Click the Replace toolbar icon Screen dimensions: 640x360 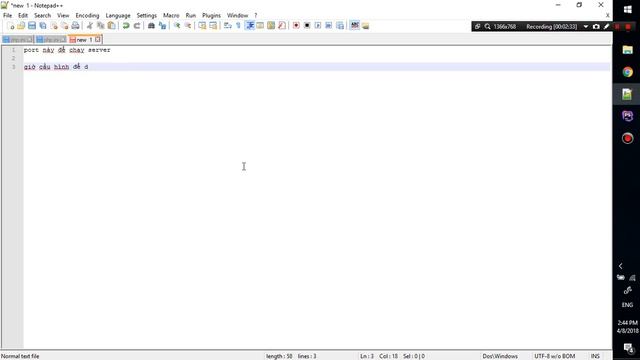[162, 26]
